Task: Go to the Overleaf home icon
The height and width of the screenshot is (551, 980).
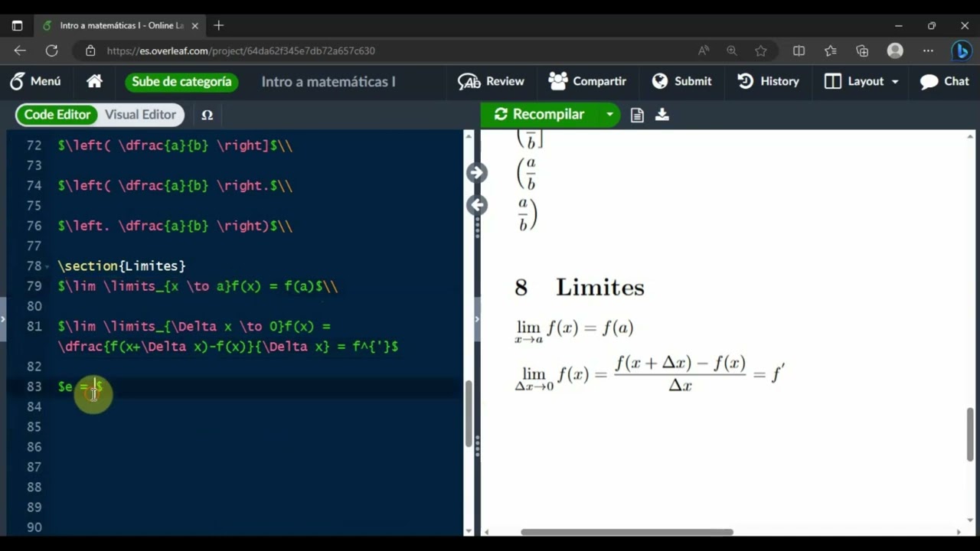Action: point(95,81)
